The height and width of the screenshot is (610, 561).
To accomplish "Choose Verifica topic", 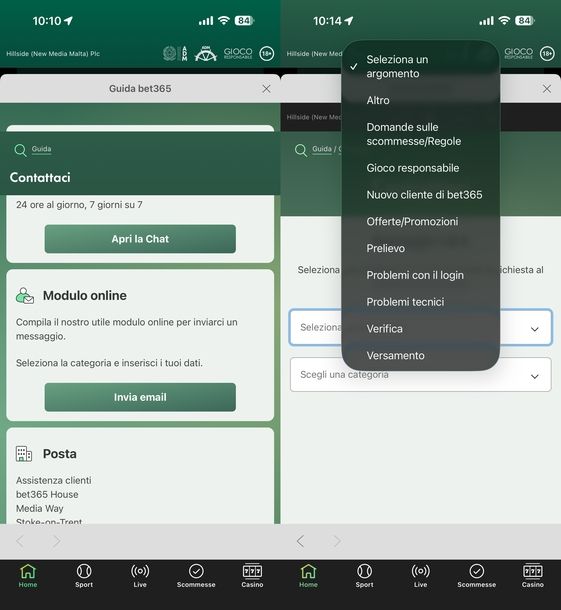I will coord(421,329).
